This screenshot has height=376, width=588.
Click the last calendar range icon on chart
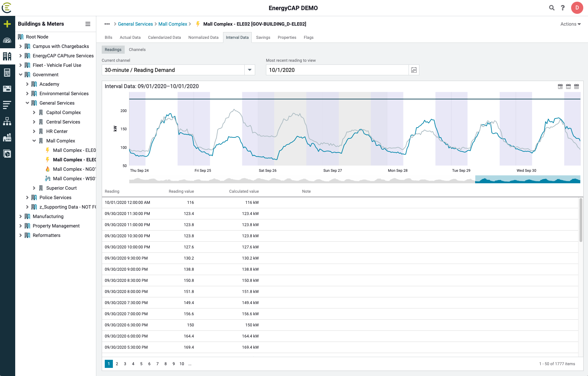pyautogui.click(x=577, y=86)
